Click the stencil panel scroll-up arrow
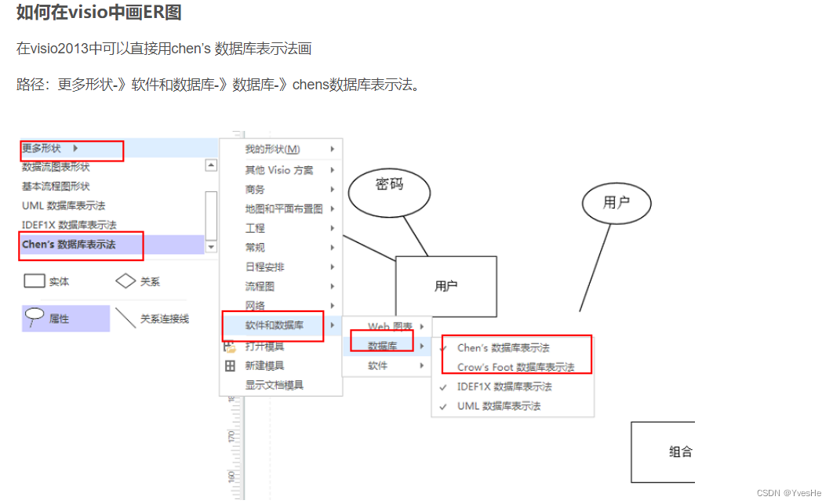The height and width of the screenshot is (504, 833). (x=210, y=165)
